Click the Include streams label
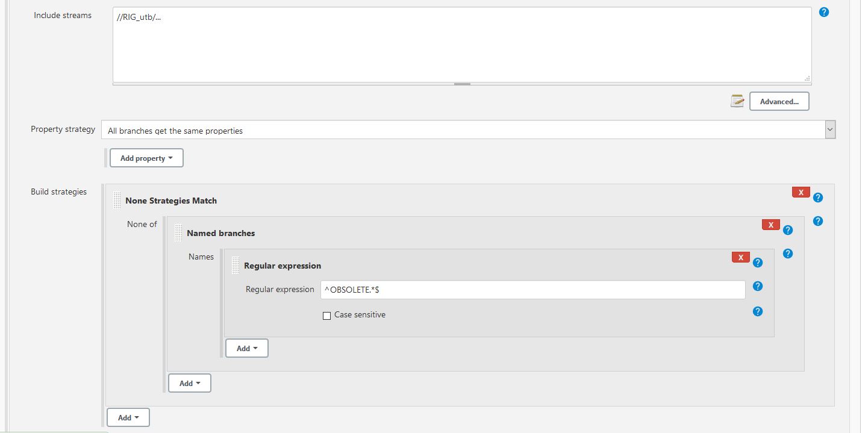Viewport: 868px width, 433px height. click(63, 15)
